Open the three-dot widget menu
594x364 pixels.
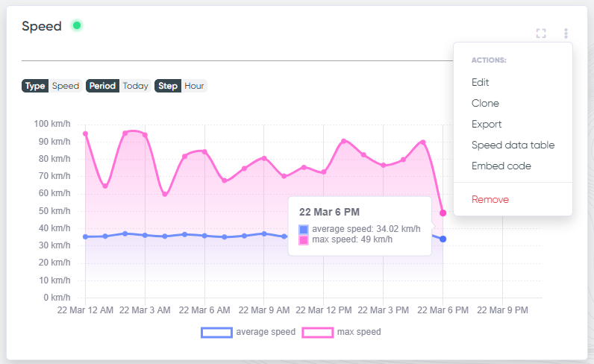point(566,34)
